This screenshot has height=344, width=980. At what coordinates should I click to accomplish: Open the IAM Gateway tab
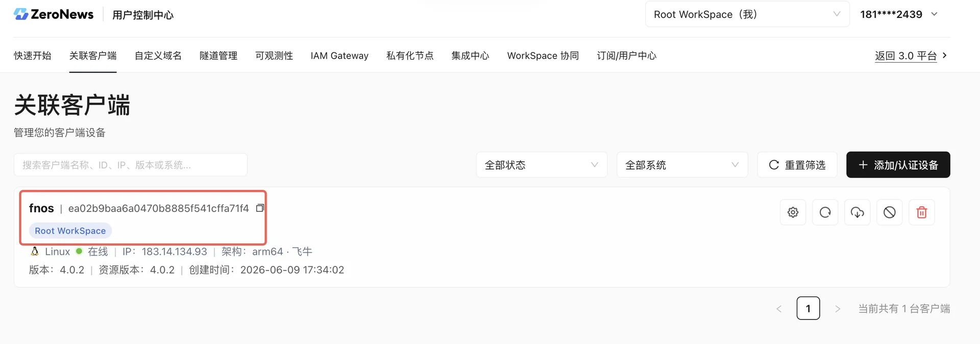pos(339,56)
